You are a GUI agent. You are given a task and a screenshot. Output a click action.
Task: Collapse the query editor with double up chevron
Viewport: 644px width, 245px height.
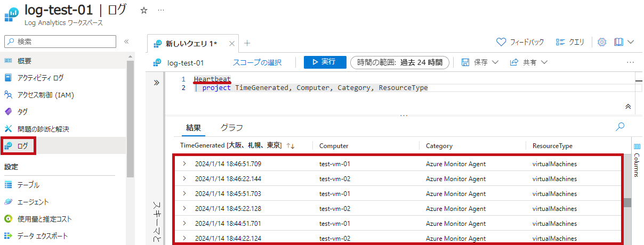pos(628,107)
